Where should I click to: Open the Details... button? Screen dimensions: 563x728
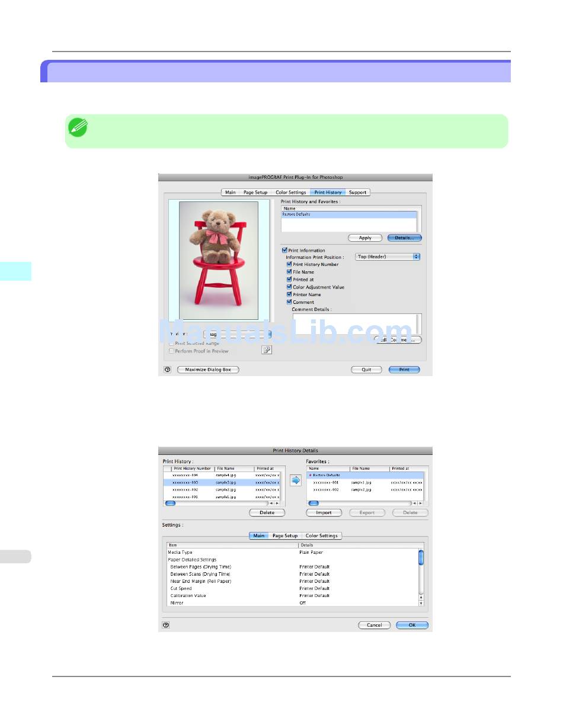pyautogui.click(x=405, y=238)
